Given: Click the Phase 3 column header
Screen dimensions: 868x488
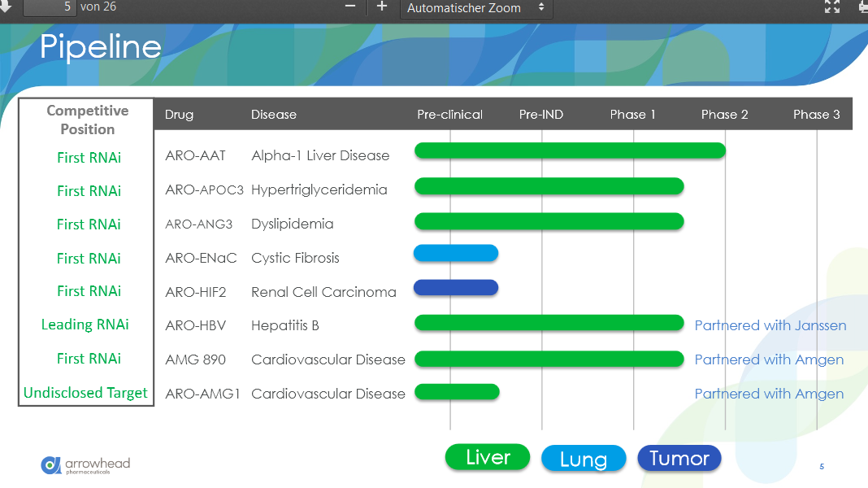Looking at the screenshot, I should pos(817,115).
